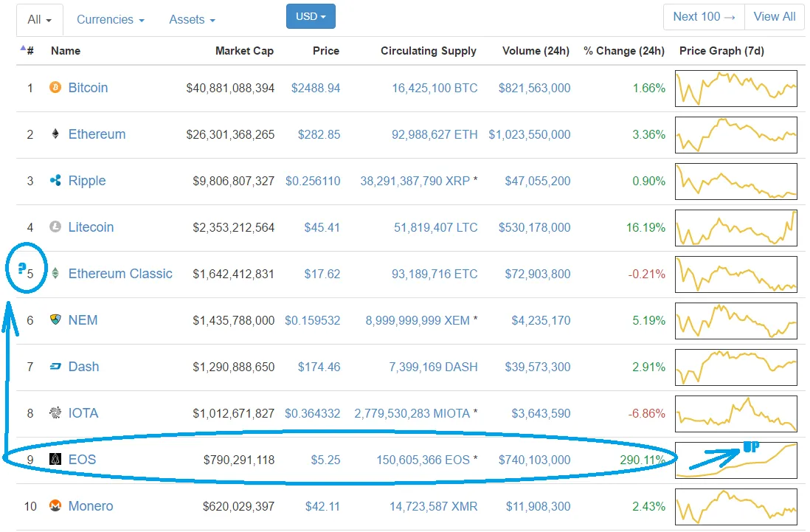Click Bitcoin volume $821,563,000
Image resolution: width=810 pixels, height=532 pixels.
point(534,88)
